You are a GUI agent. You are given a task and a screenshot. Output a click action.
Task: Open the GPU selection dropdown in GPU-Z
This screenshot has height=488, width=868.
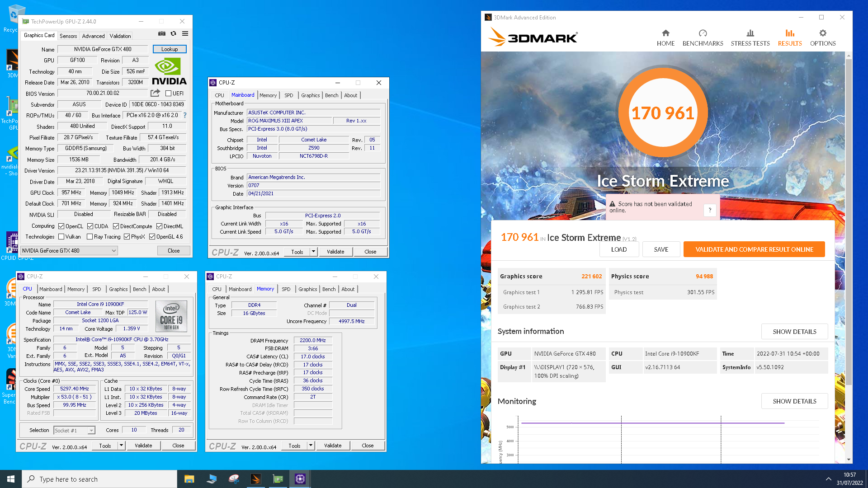69,250
